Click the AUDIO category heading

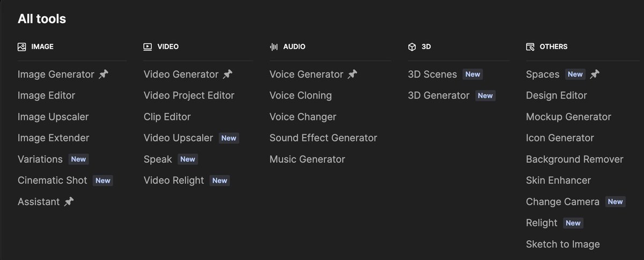294,47
